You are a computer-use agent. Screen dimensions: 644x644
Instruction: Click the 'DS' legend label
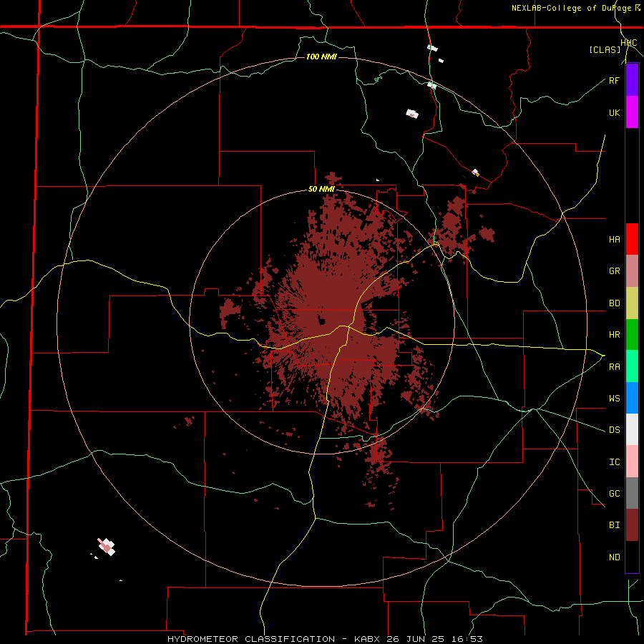coord(614,429)
